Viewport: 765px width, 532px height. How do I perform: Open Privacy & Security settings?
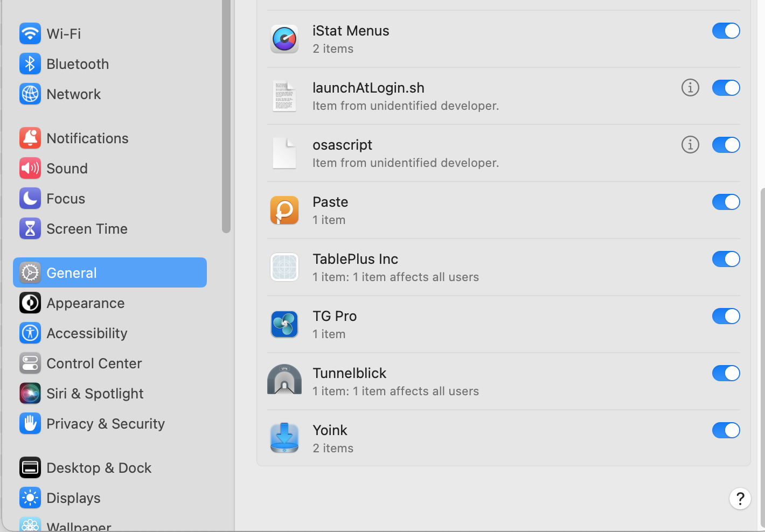pyautogui.click(x=110, y=423)
